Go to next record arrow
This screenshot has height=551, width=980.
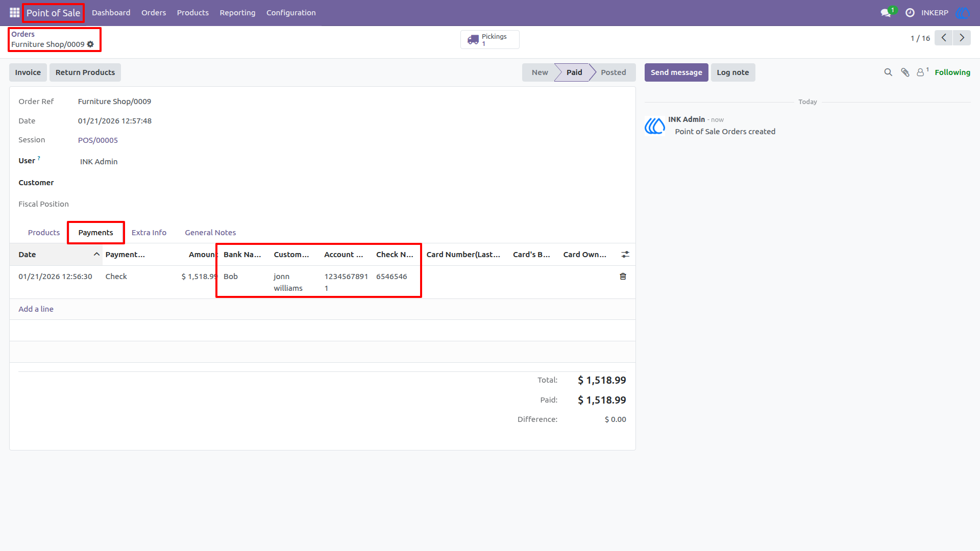[x=962, y=38]
